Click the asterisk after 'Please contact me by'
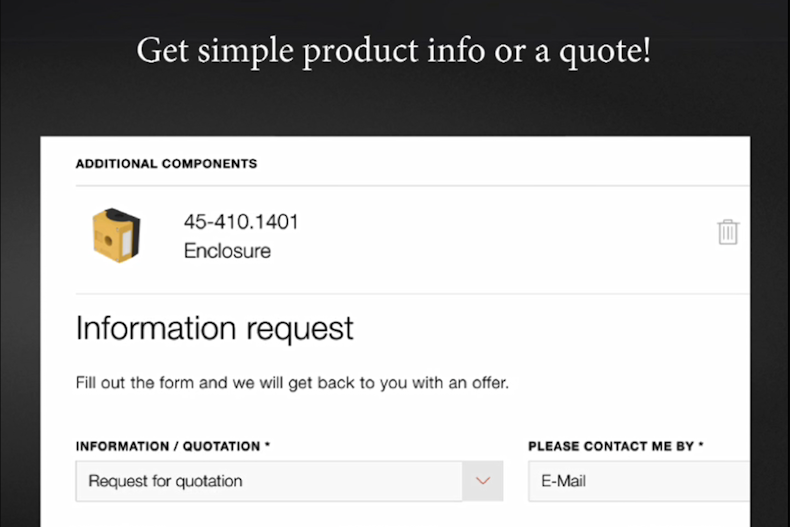Image resolution: width=790 pixels, height=527 pixels. (x=700, y=445)
